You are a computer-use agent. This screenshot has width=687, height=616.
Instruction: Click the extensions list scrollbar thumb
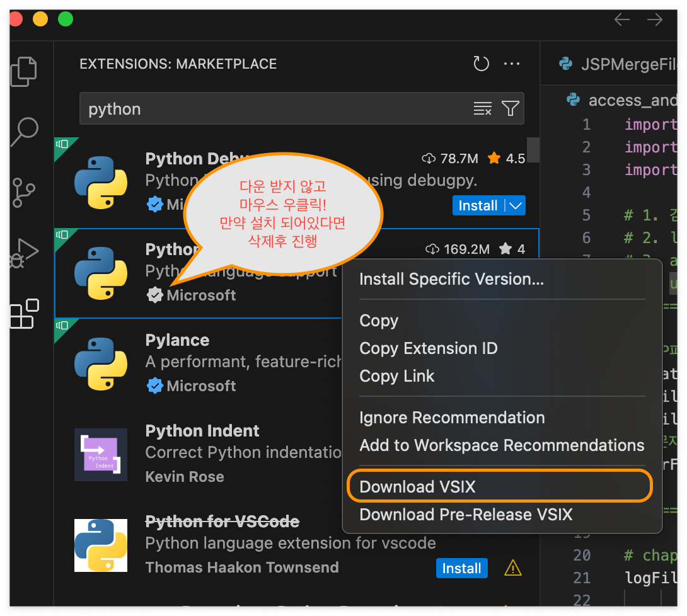pos(533,150)
